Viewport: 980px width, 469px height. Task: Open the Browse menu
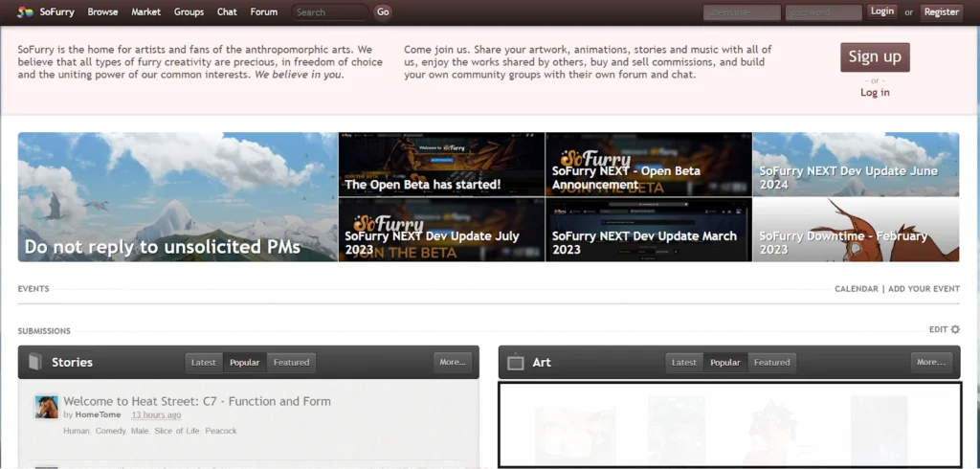pos(102,12)
